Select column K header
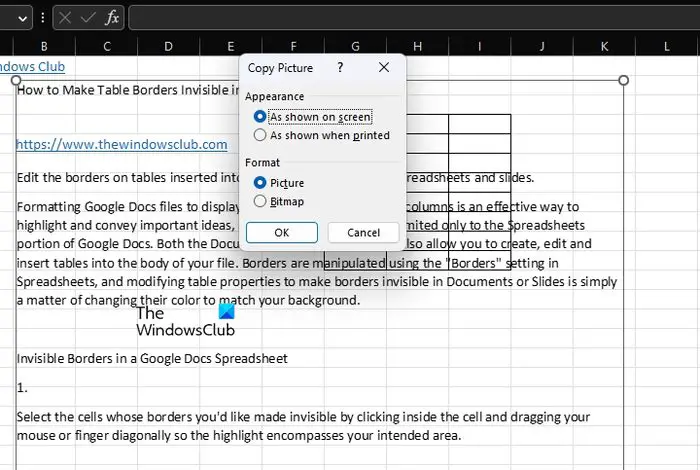The image size is (700, 470). [x=604, y=46]
